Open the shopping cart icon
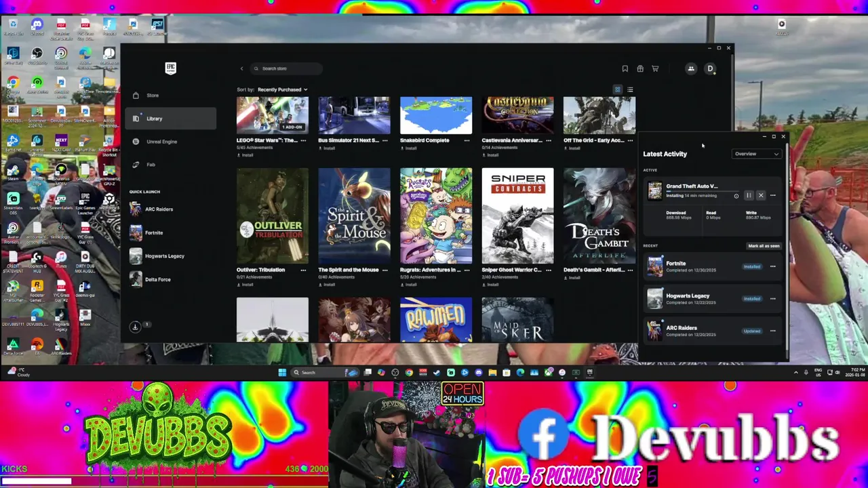868x488 pixels. coord(655,68)
